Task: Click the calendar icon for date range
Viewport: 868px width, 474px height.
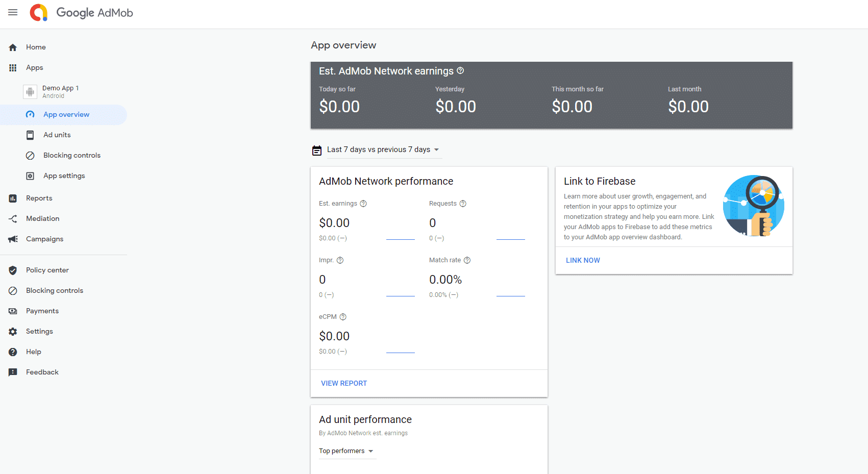Action: [x=317, y=150]
